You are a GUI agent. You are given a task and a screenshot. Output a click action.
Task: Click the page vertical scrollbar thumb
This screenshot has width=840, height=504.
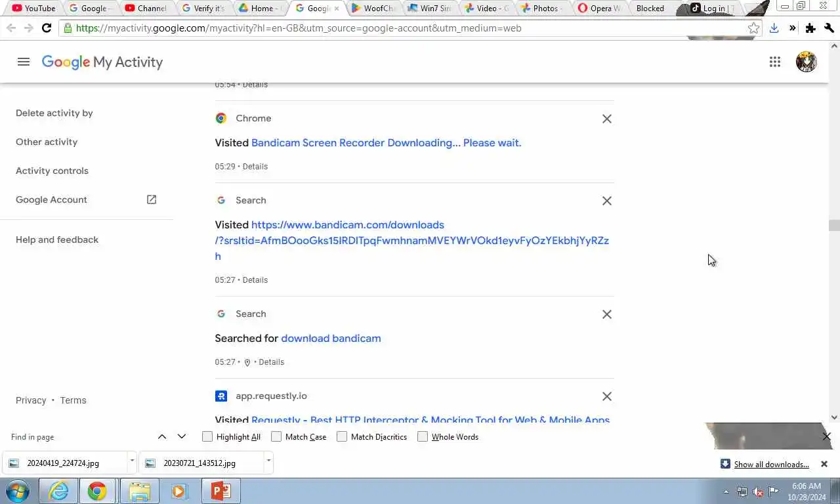click(x=834, y=225)
